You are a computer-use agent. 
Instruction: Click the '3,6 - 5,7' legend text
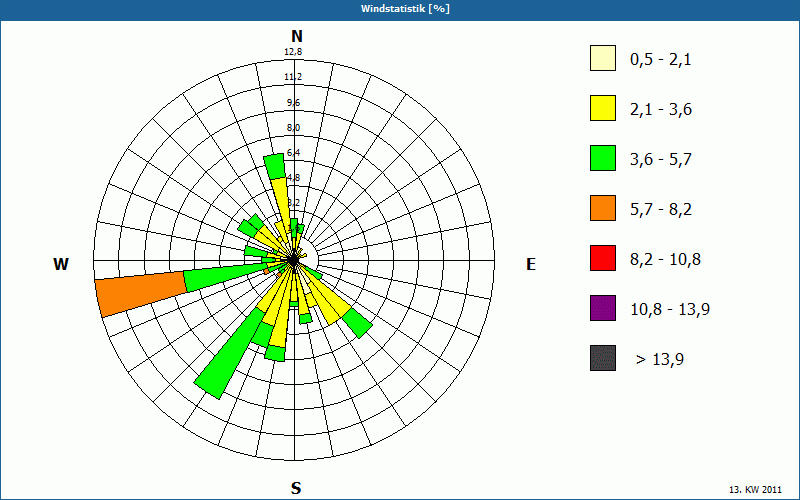point(661,160)
